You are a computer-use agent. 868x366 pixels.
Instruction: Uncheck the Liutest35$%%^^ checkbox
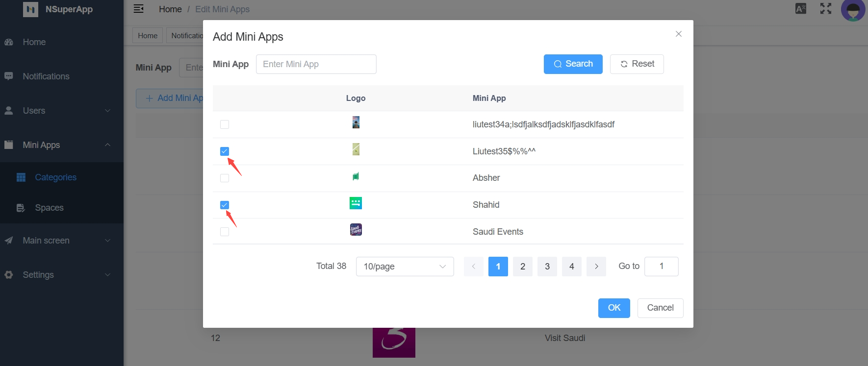225,151
